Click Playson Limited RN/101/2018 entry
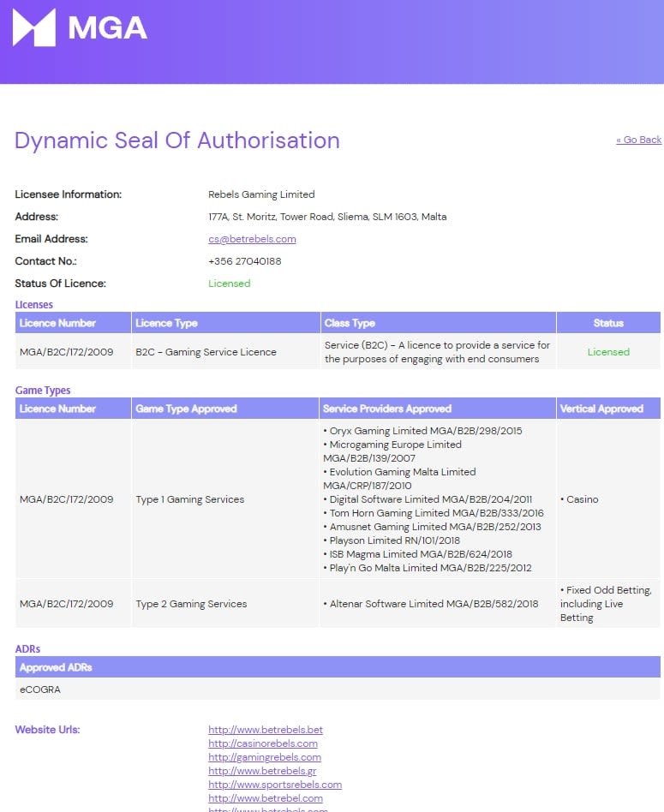Image resolution: width=664 pixels, height=812 pixels. click(x=392, y=540)
